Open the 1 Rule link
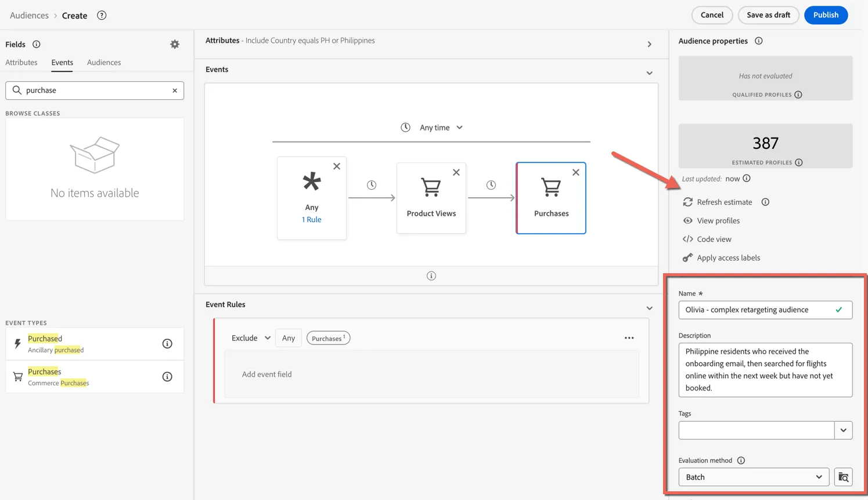 coord(312,220)
